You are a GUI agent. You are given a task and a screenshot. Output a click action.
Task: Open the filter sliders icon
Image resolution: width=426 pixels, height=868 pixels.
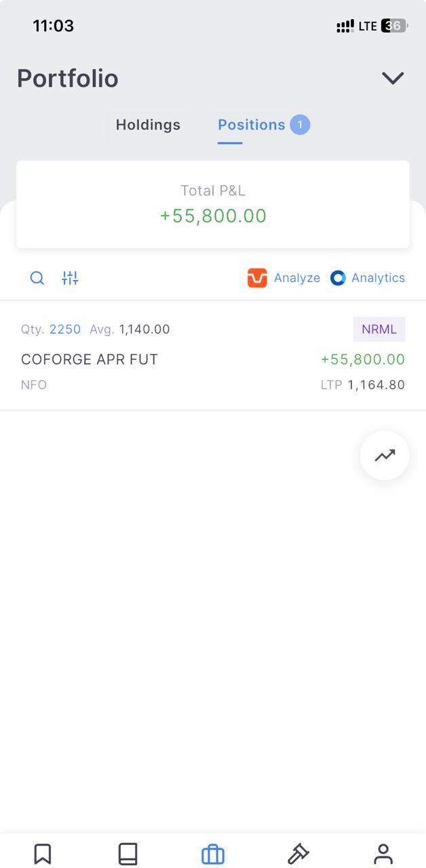pos(70,278)
